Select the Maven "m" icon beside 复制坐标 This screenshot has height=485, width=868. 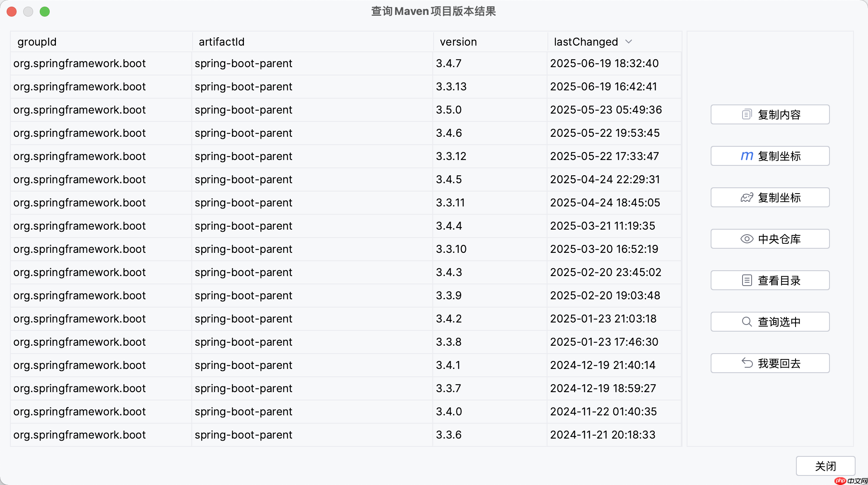click(x=747, y=156)
